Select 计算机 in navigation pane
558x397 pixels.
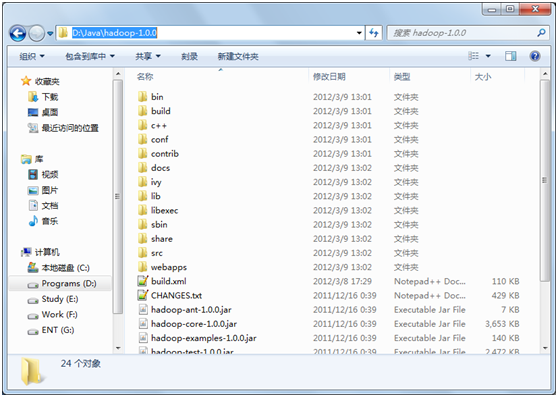coord(47,252)
